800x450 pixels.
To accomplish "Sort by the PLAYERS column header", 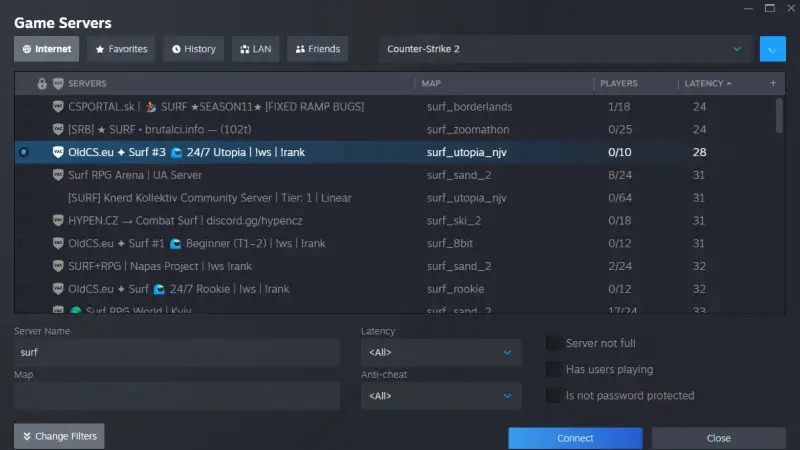I will point(619,83).
